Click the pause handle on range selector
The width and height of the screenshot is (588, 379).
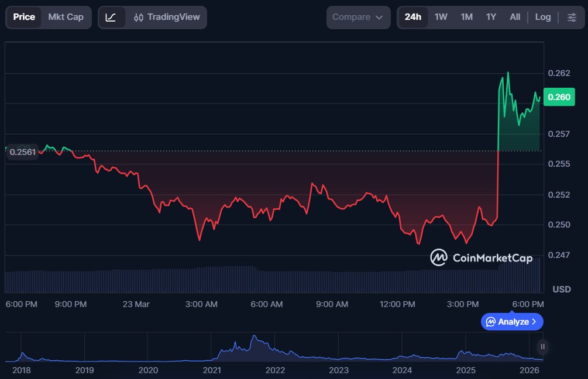click(x=543, y=347)
